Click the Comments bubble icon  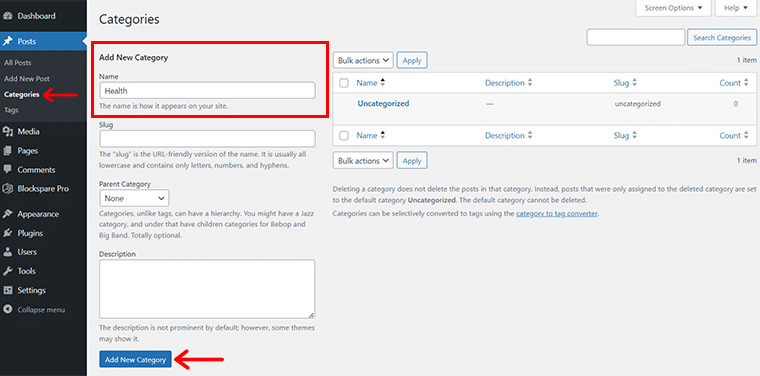pyautogui.click(x=7, y=170)
